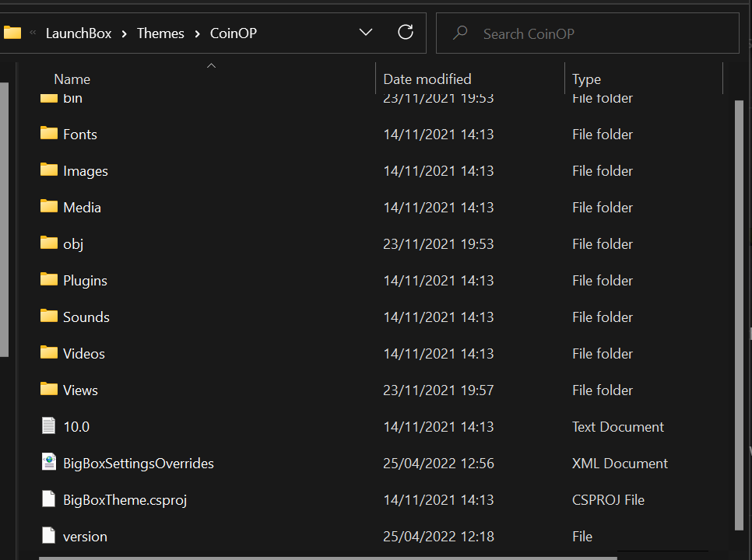The width and height of the screenshot is (752, 560).
Task: Select the obj folder name
Action: [73, 243]
